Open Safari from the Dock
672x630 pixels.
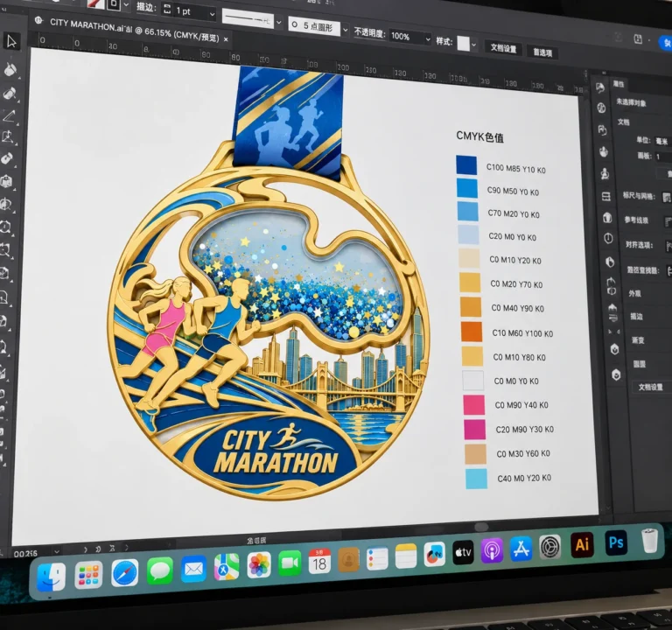click(x=125, y=572)
